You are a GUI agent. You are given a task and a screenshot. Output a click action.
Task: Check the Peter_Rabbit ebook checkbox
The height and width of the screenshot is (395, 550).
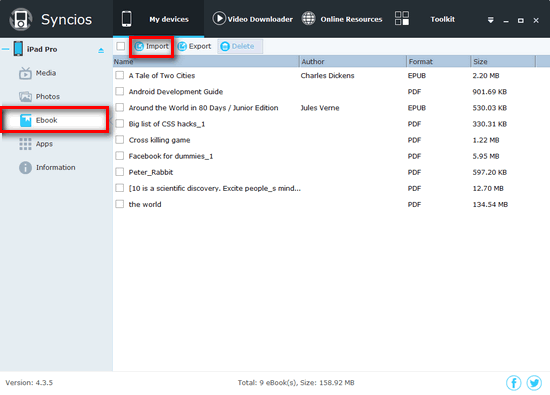(x=120, y=172)
